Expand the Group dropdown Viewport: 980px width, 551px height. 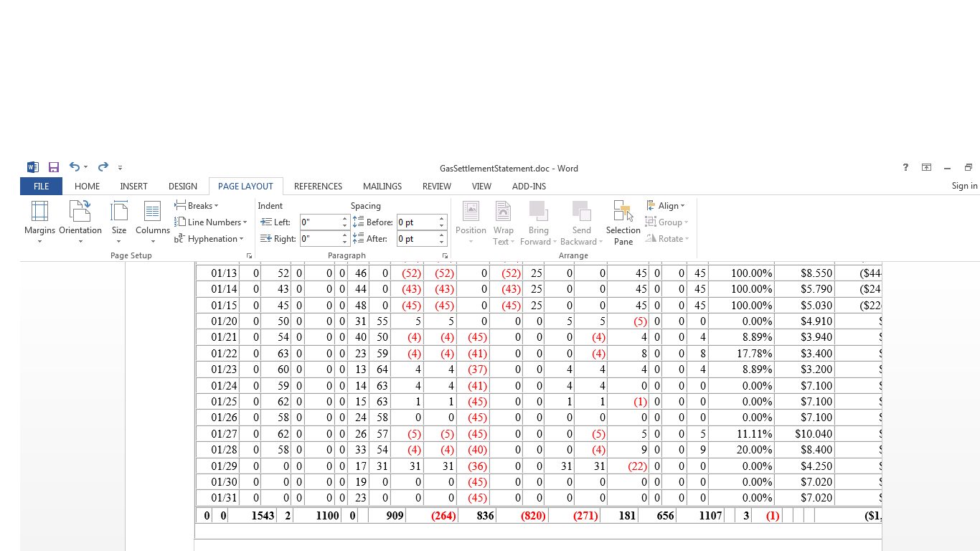click(666, 222)
